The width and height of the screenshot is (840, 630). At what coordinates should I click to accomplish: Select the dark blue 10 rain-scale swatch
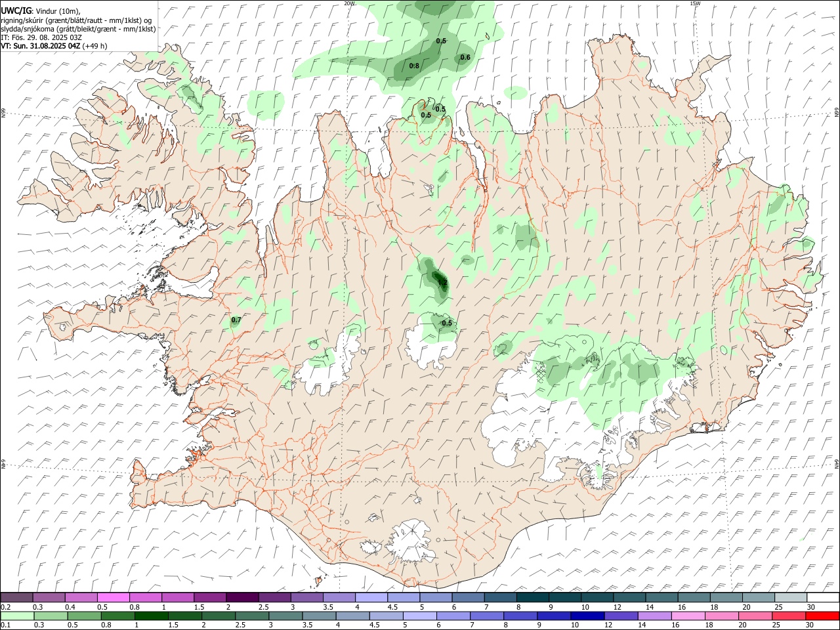pyautogui.click(x=587, y=616)
